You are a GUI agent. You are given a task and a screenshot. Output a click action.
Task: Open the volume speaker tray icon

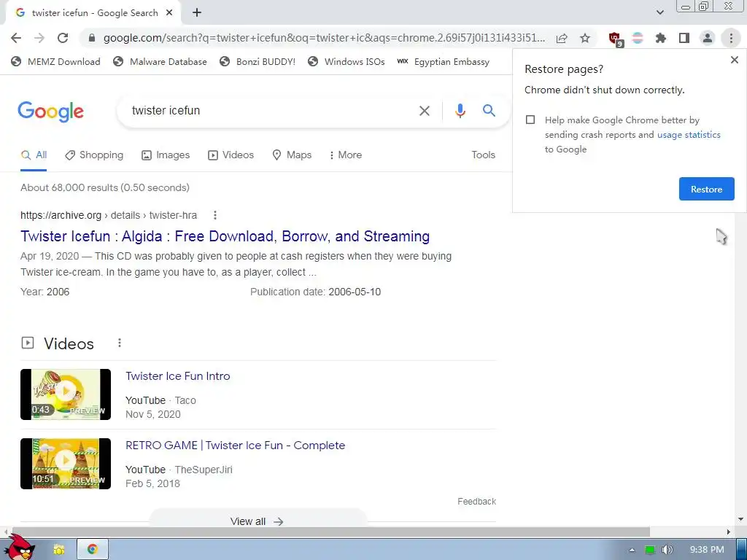pyautogui.click(x=667, y=550)
